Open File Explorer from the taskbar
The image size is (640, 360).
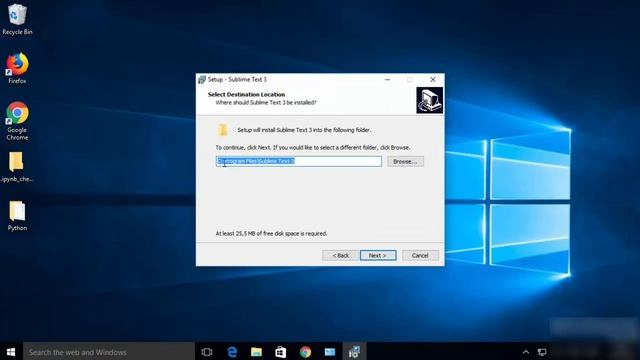[x=256, y=352]
